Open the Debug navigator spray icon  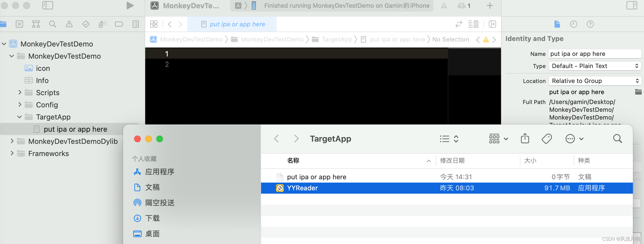[103, 24]
